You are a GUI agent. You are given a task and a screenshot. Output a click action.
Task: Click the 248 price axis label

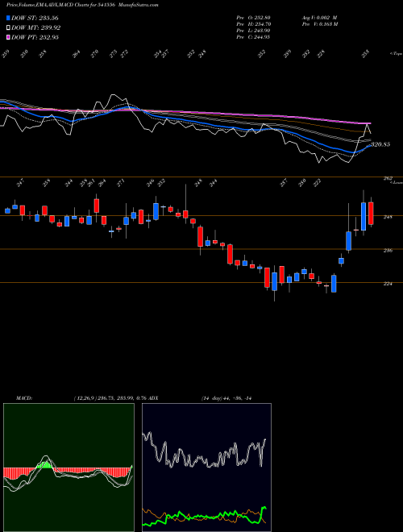point(388,217)
